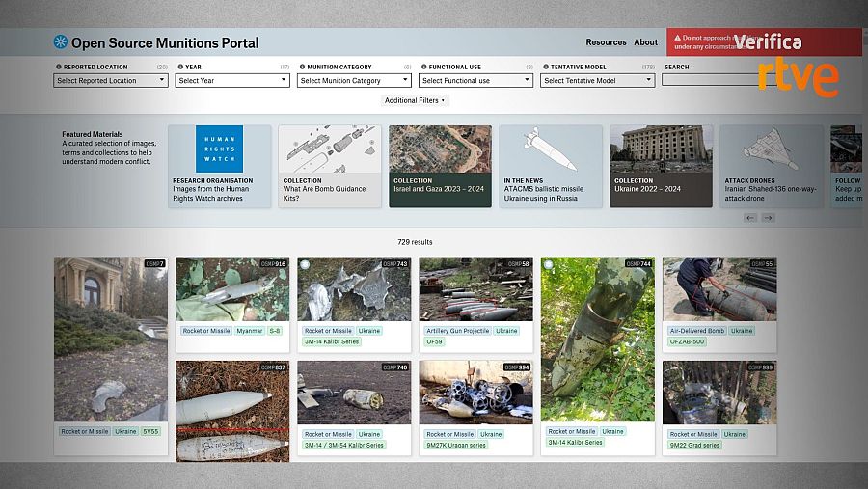
Task: Click the warning triangle icon in red banner
Action: (x=677, y=38)
